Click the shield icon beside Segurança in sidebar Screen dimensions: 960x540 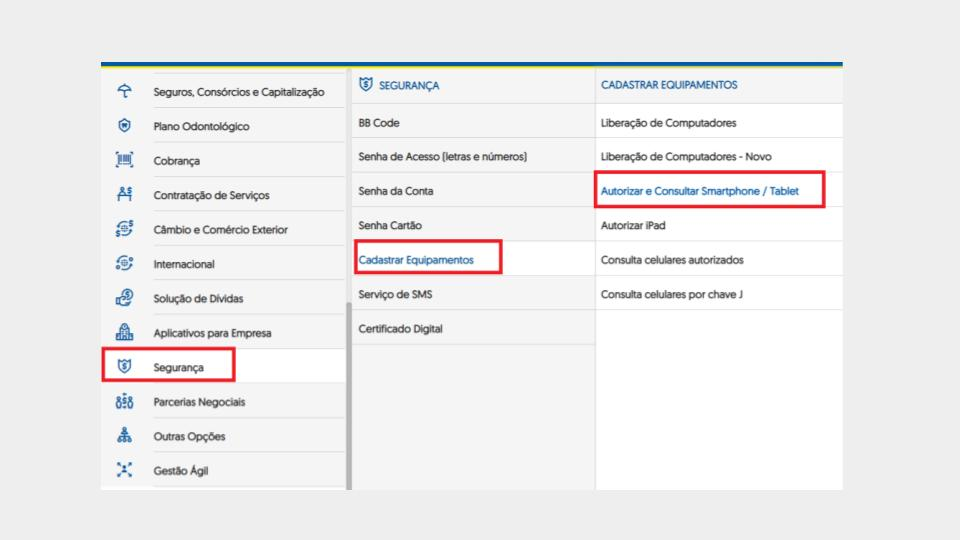tap(124, 366)
